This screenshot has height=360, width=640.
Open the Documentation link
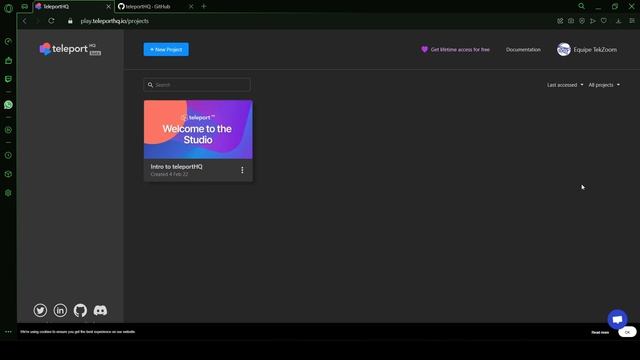[523, 49]
